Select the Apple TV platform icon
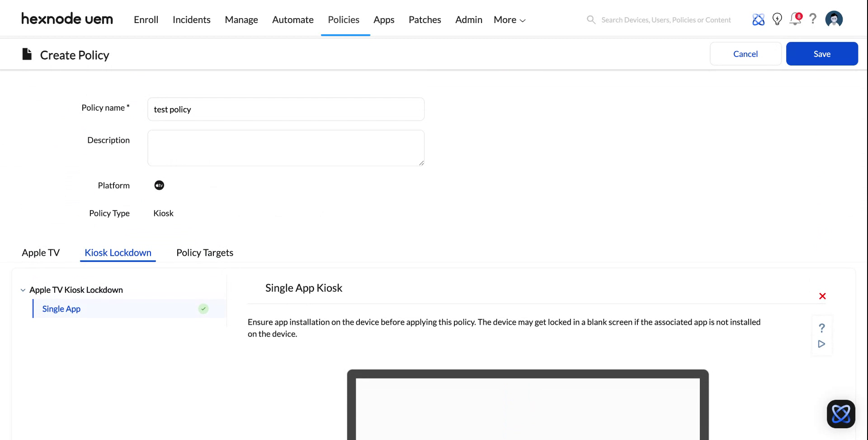The width and height of the screenshot is (868, 440). (x=159, y=185)
